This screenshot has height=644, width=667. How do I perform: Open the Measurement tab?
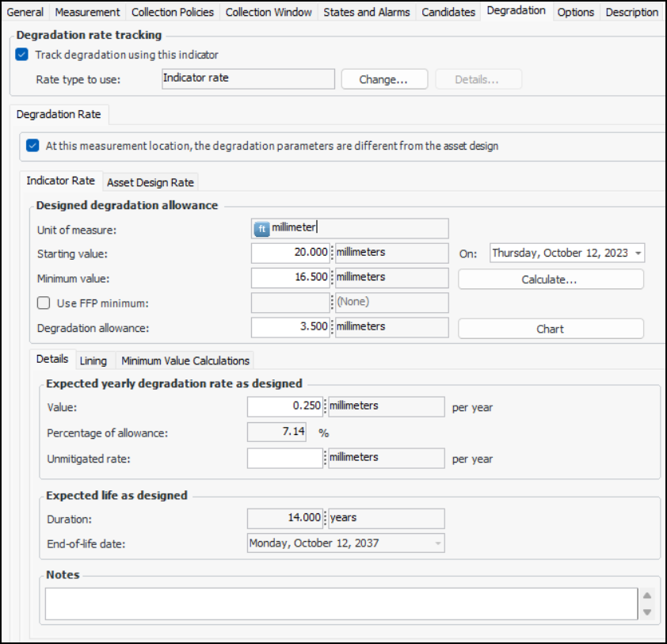(x=87, y=12)
